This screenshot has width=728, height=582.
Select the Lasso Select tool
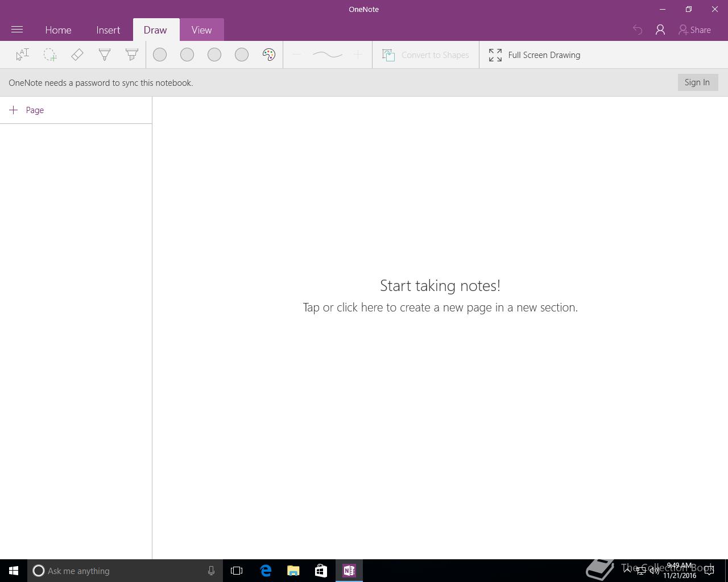(x=50, y=55)
